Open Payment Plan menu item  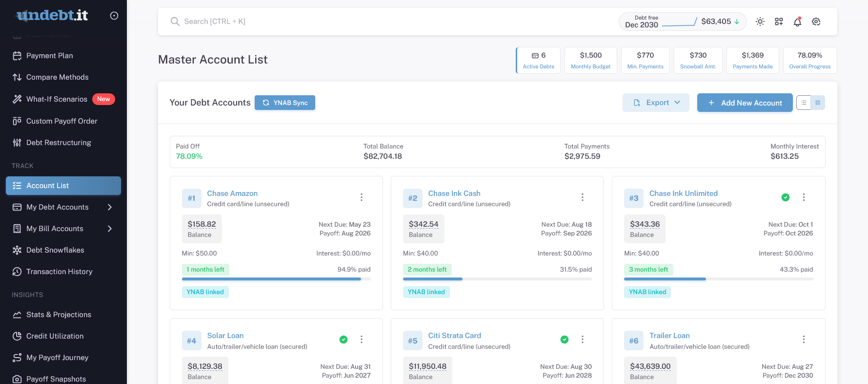[63, 56]
